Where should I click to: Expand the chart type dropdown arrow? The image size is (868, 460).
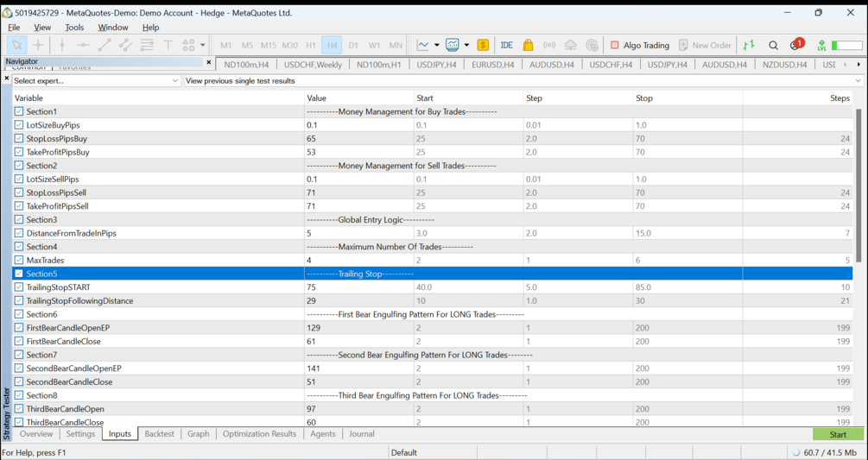(437, 46)
